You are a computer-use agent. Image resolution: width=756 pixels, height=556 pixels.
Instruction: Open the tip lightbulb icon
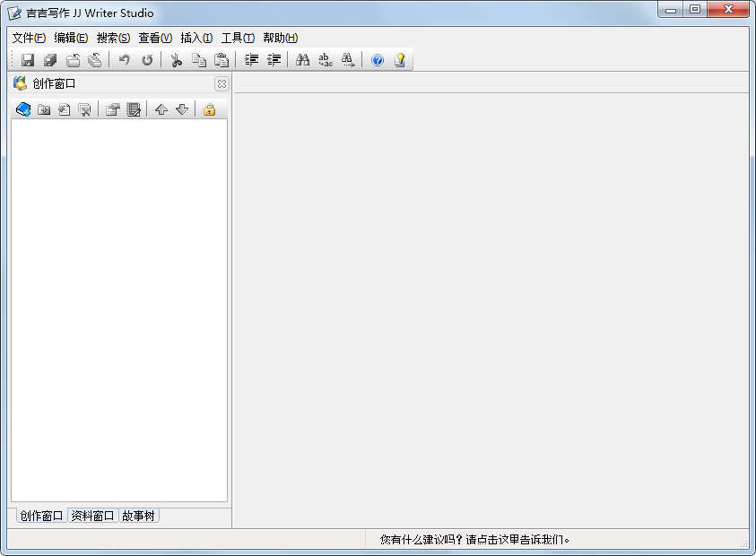399,59
